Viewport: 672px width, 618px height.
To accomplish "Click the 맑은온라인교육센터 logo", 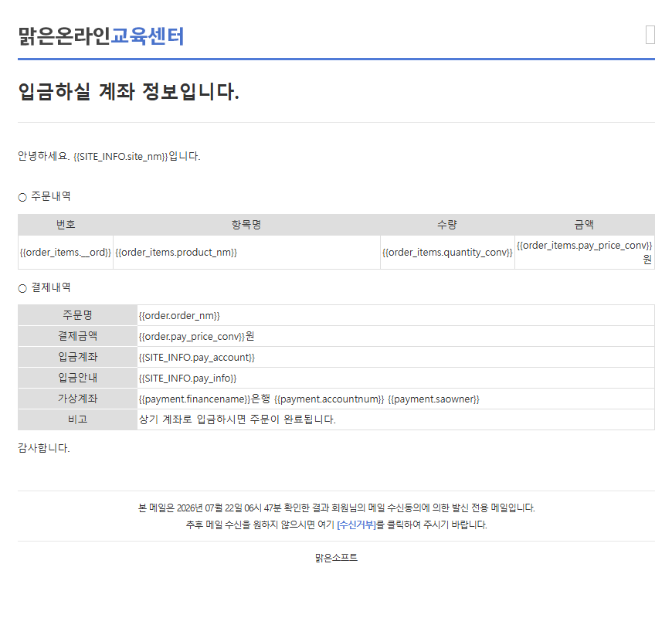I will tap(101, 36).
